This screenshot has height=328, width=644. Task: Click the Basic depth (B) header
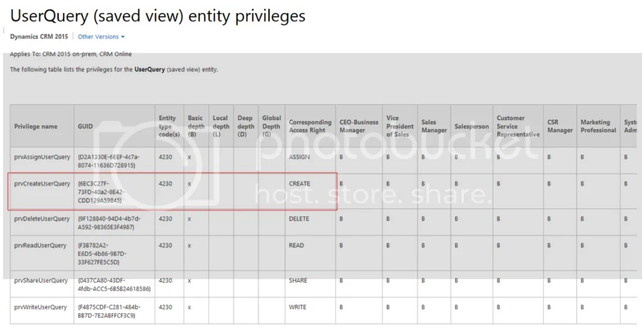(x=195, y=126)
